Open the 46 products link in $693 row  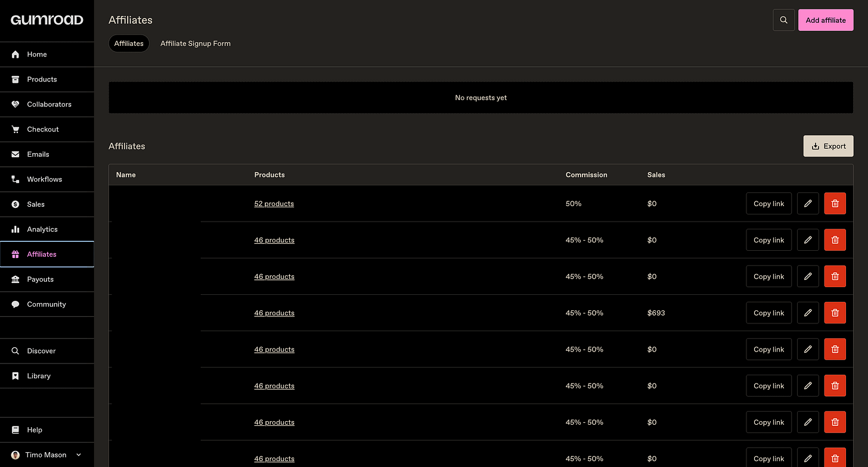[274, 313]
